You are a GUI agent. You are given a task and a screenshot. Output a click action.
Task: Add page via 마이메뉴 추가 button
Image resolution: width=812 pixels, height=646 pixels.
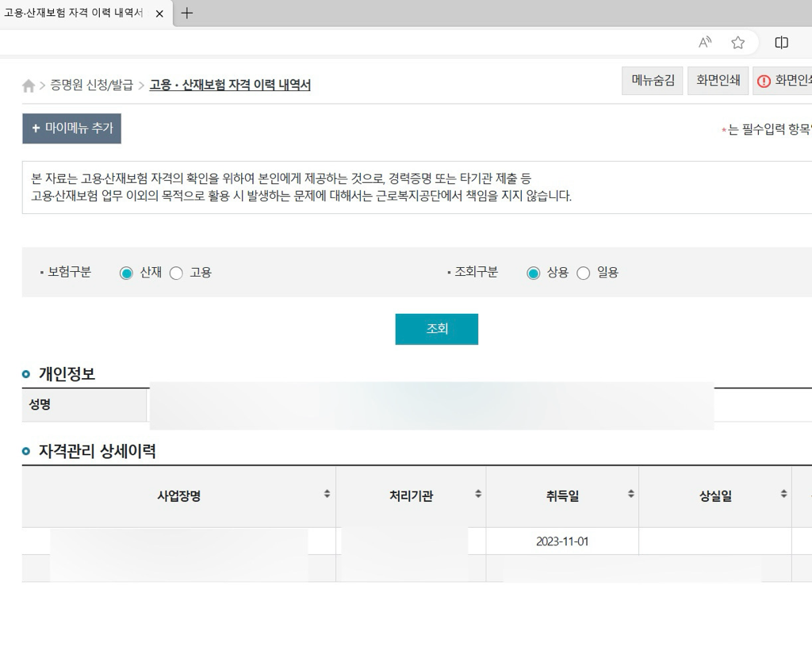coord(72,128)
